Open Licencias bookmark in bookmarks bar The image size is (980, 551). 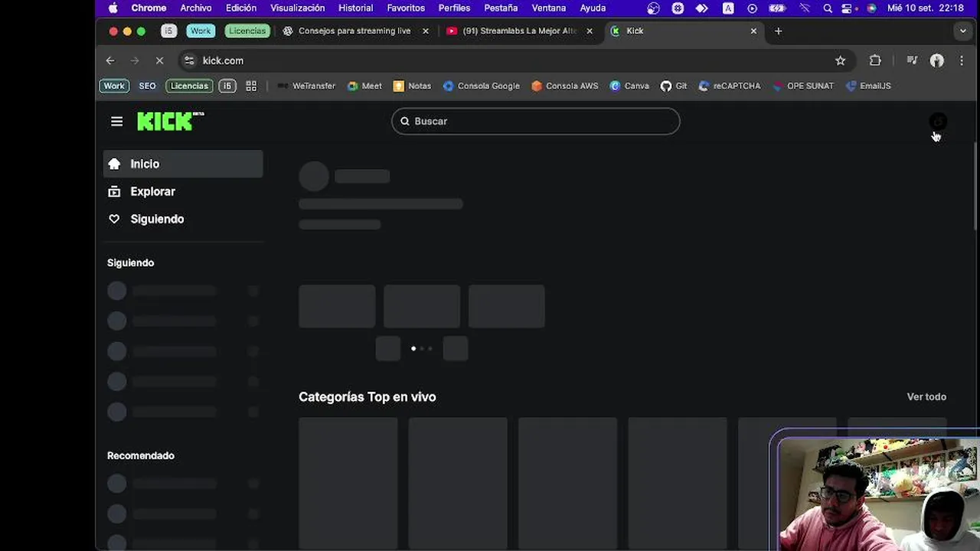tap(189, 86)
